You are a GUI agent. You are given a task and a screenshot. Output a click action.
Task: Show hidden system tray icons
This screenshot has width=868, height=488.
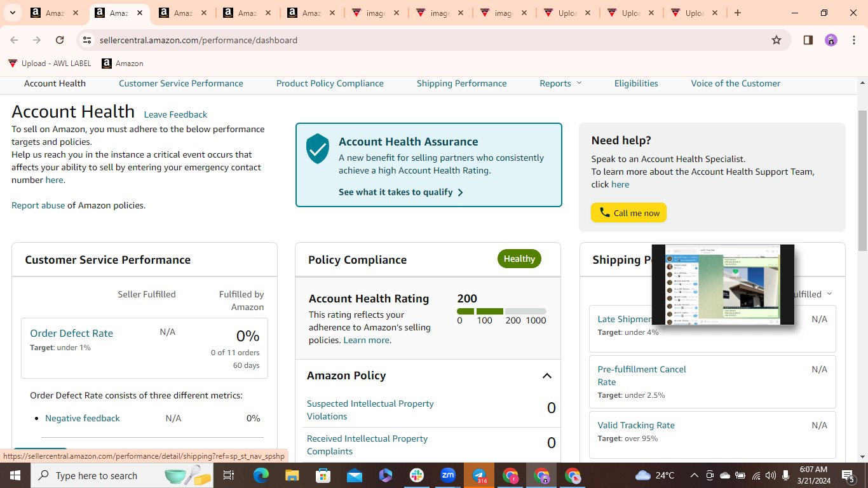click(695, 475)
